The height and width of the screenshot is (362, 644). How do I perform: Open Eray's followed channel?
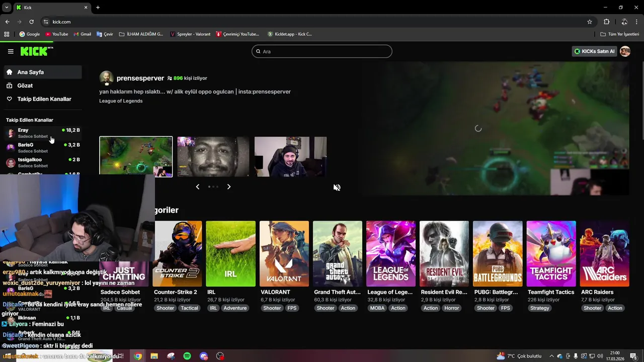pyautogui.click(x=43, y=133)
